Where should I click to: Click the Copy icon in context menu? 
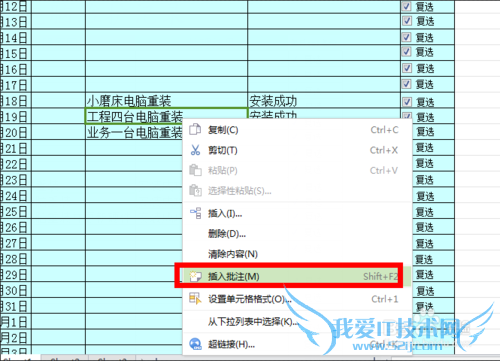coord(195,129)
